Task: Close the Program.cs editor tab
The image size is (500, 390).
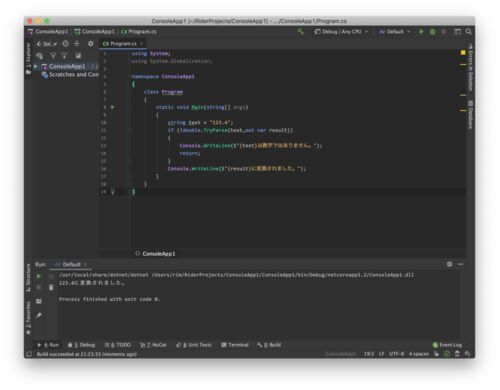Action: [141, 44]
